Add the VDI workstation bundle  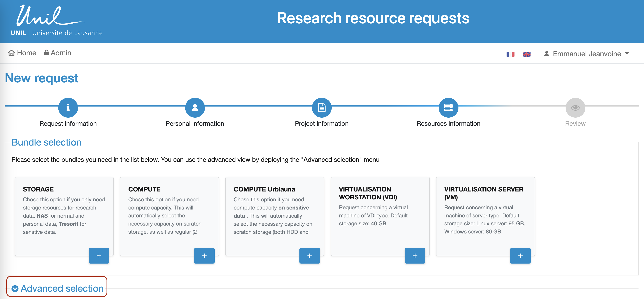point(415,255)
